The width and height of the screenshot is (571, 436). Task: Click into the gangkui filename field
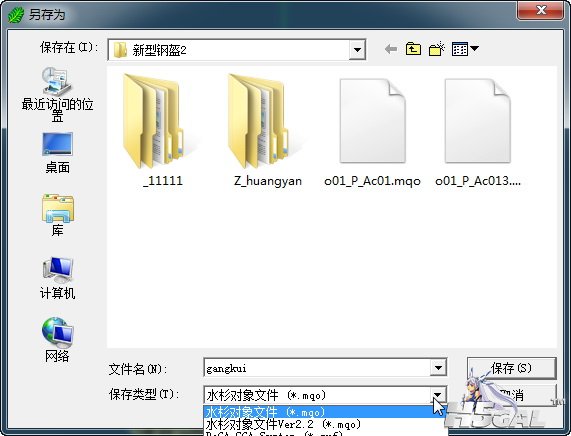pyautogui.click(x=317, y=368)
